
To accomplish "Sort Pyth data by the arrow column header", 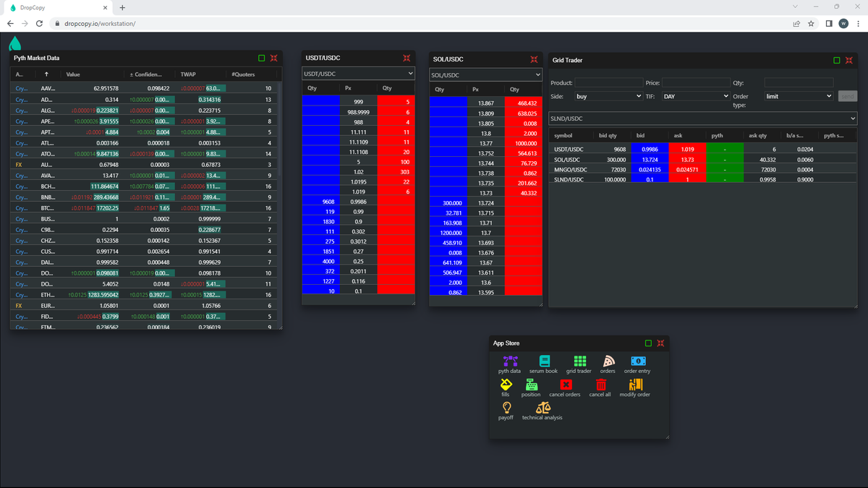I will pos(46,74).
